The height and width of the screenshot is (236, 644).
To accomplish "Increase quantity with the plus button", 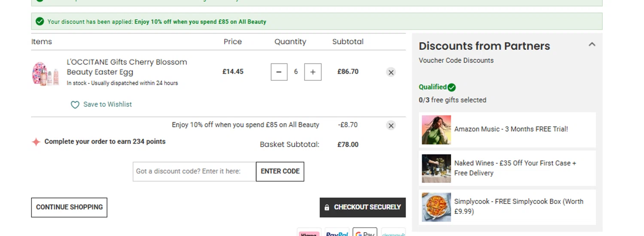I will click(x=313, y=72).
